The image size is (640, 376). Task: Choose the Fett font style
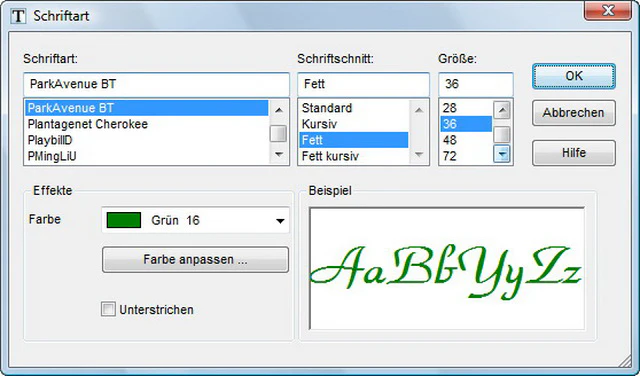353,140
